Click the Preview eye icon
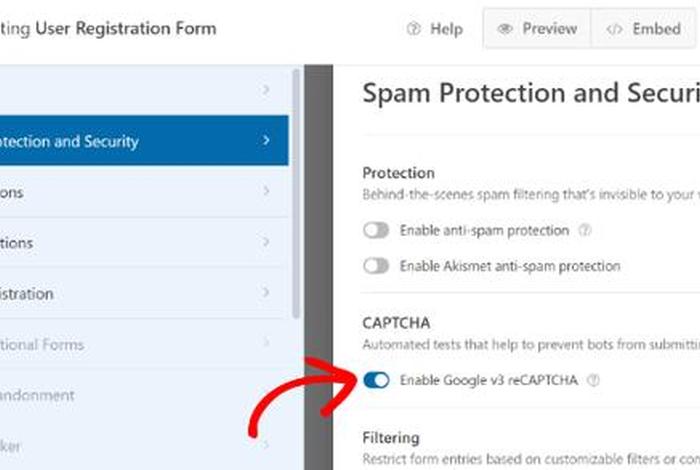 point(506,30)
